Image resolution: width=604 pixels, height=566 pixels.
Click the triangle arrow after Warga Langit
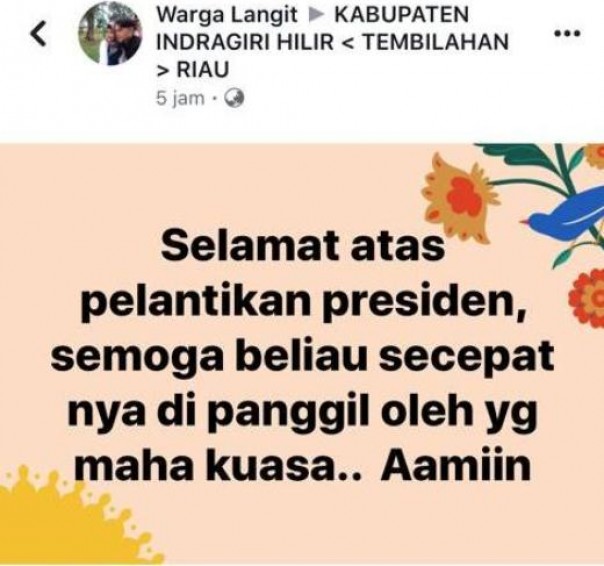[x=315, y=15]
